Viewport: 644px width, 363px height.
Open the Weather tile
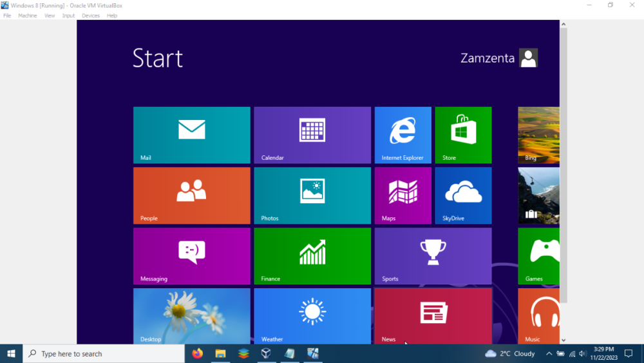click(x=312, y=316)
